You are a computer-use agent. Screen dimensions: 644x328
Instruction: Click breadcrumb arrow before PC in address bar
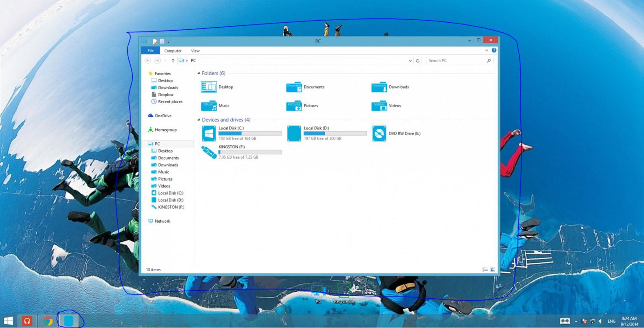point(187,61)
